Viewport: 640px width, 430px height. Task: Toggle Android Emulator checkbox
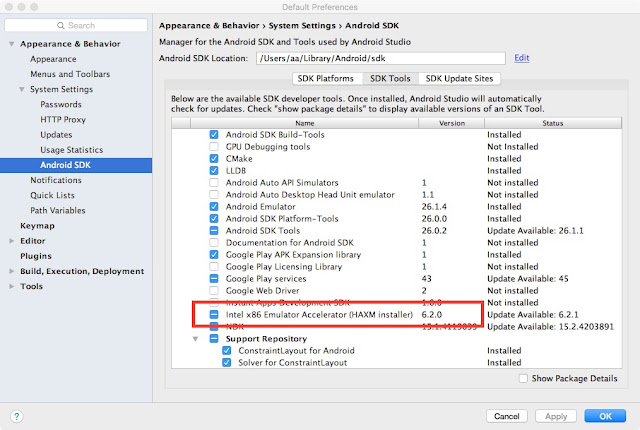[x=214, y=207]
